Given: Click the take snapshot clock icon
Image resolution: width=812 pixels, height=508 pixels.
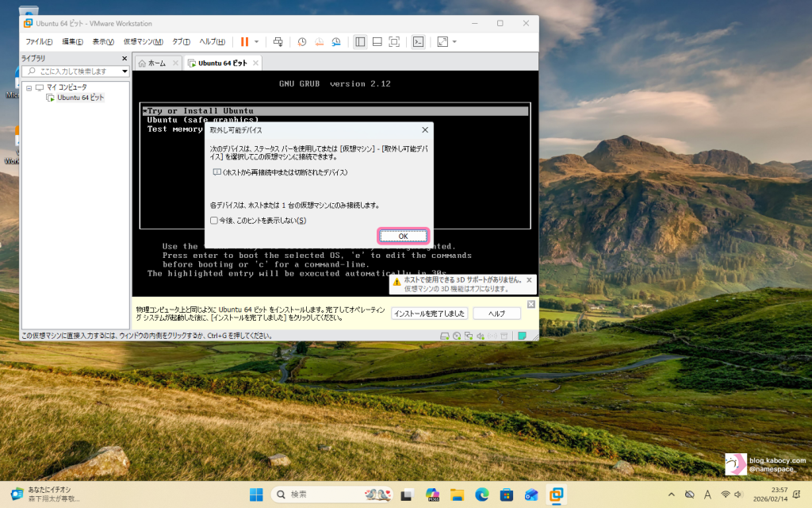Looking at the screenshot, I should click(x=302, y=41).
